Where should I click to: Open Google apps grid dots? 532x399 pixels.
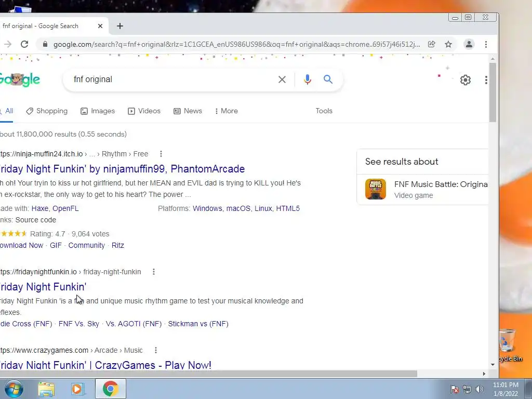click(x=486, y=79)
